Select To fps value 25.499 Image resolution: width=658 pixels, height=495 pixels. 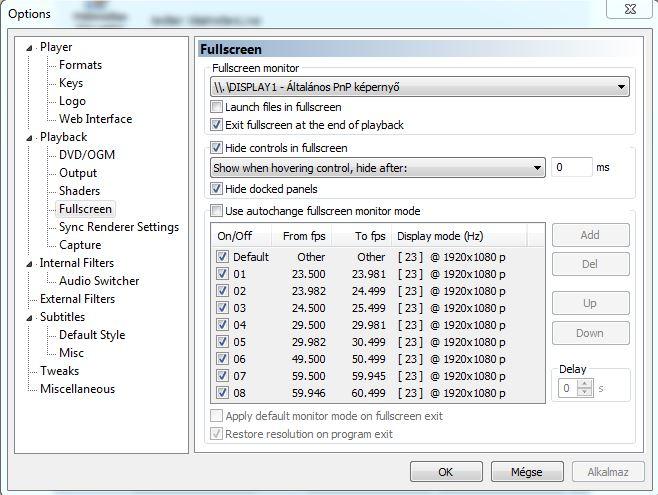[x=368, y=308]
